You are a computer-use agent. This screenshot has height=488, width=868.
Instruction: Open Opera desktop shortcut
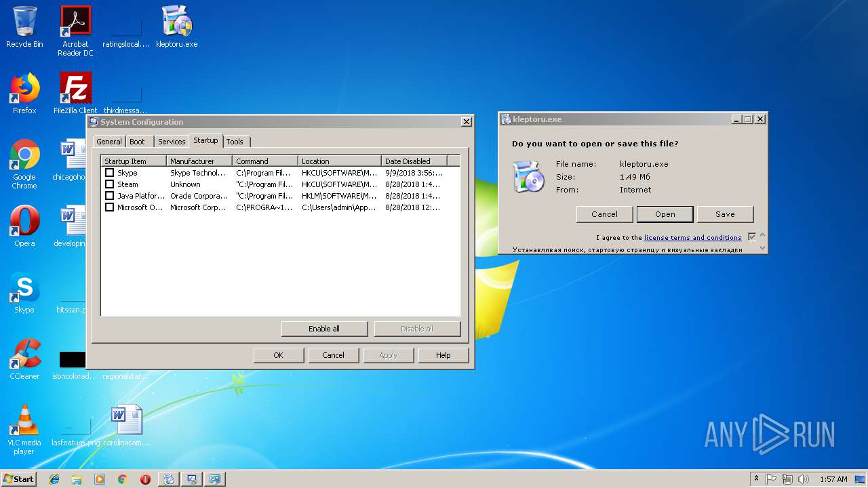[24, 226]
